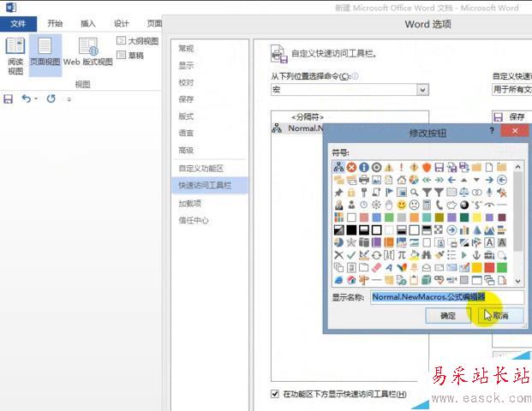This screenshot has height=411, width=532.
Task: Choose the yellow warning triangle symbol
Action: point(389,167)
